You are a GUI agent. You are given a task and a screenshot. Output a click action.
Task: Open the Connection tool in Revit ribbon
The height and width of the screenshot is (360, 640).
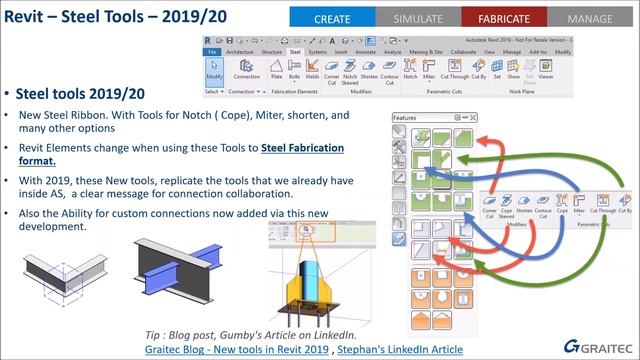(x=247, y=69)
